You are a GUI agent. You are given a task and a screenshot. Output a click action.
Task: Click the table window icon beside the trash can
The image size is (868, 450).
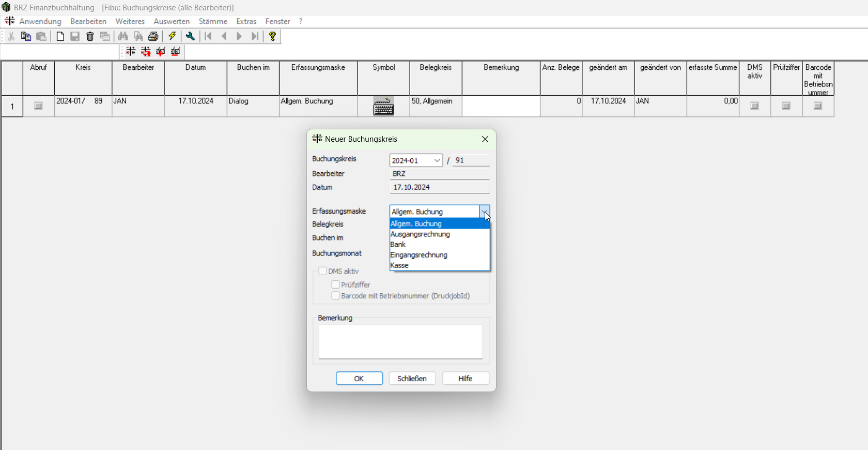[105, 37]
